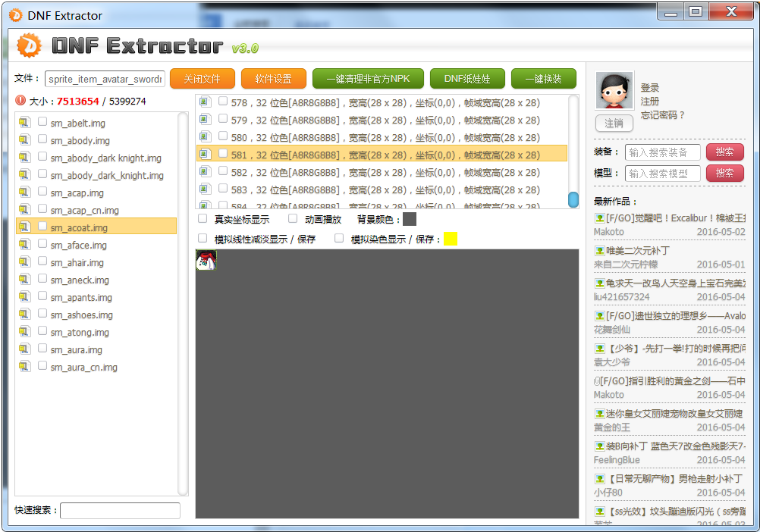Click the red warning icon beside size
Image resolution: width=760 pixels, height=532 pixels.
pos(20,100)
